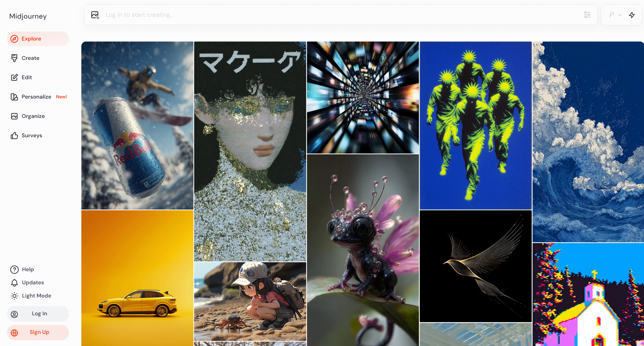644x346 pixels.
Task: Focus the 'Log in to start creating' prompt field
Action: (x=341, y=15)
